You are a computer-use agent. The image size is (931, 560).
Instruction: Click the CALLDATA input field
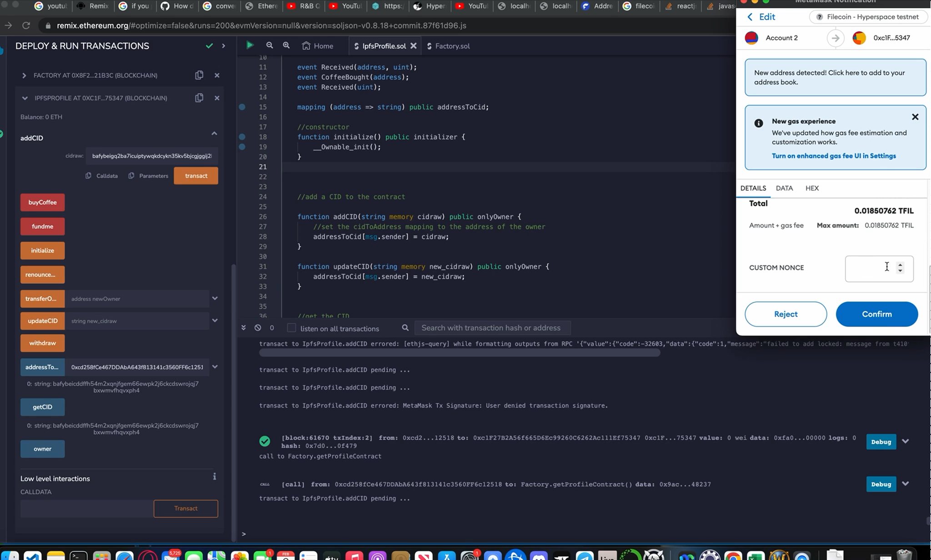86,509
